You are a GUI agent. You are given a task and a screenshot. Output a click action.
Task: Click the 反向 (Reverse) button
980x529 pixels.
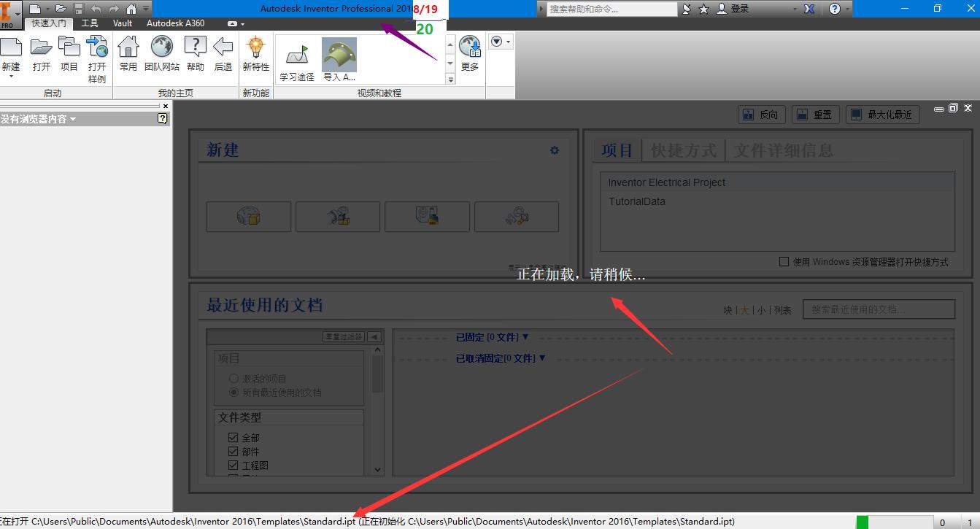click(761, 114)
